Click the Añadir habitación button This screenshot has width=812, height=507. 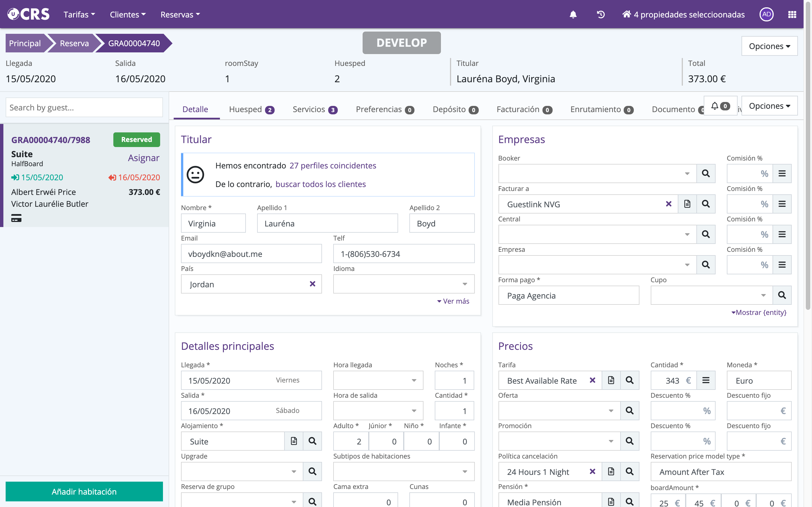[84, 491]
